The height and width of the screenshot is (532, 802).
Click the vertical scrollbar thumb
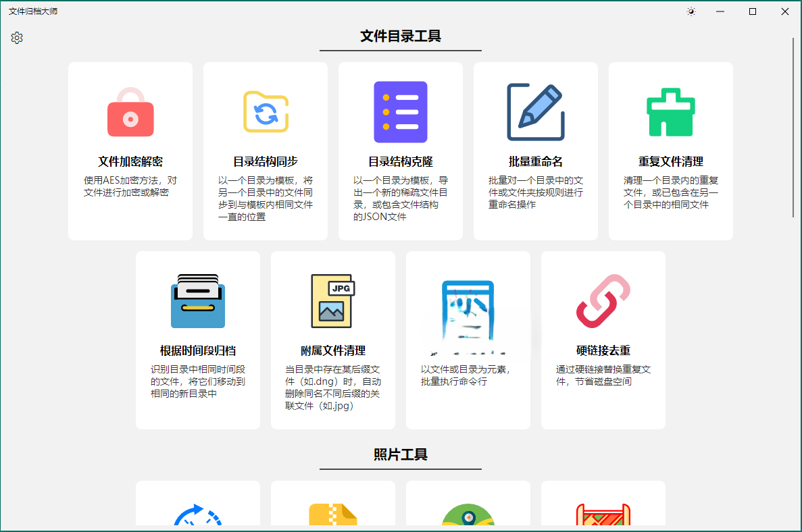tap(793, 128)
